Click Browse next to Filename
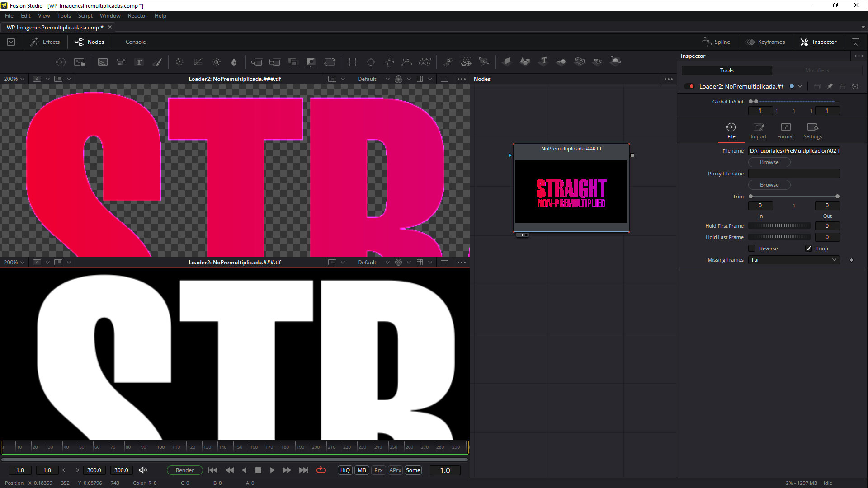This screenshot has height=488, width=868. 769,162
